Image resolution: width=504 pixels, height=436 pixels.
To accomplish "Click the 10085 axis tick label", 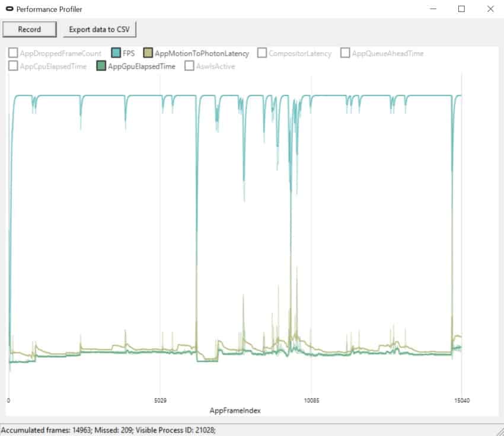I will (311, 400).
